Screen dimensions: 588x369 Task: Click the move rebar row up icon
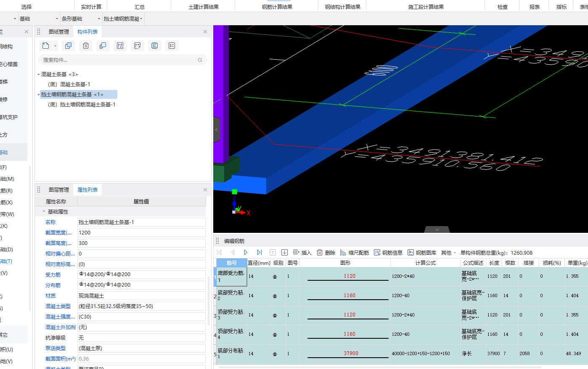(x=273, y=253)
